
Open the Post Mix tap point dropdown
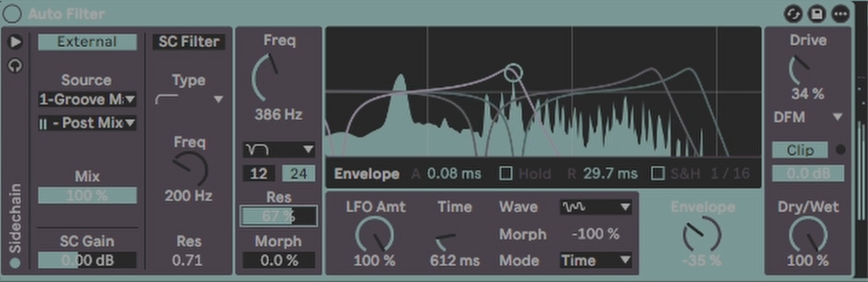pos(87,123)
